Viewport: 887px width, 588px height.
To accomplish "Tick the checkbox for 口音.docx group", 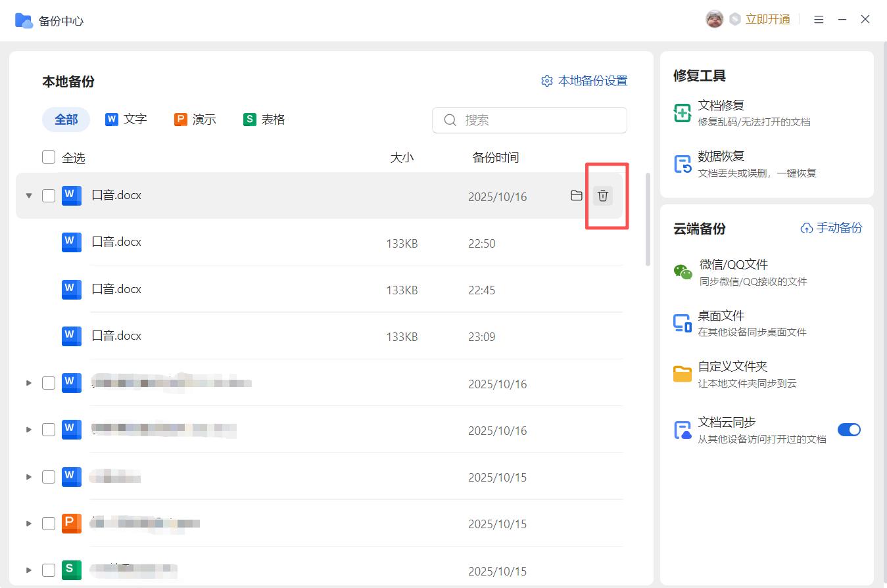I will 49,196.
